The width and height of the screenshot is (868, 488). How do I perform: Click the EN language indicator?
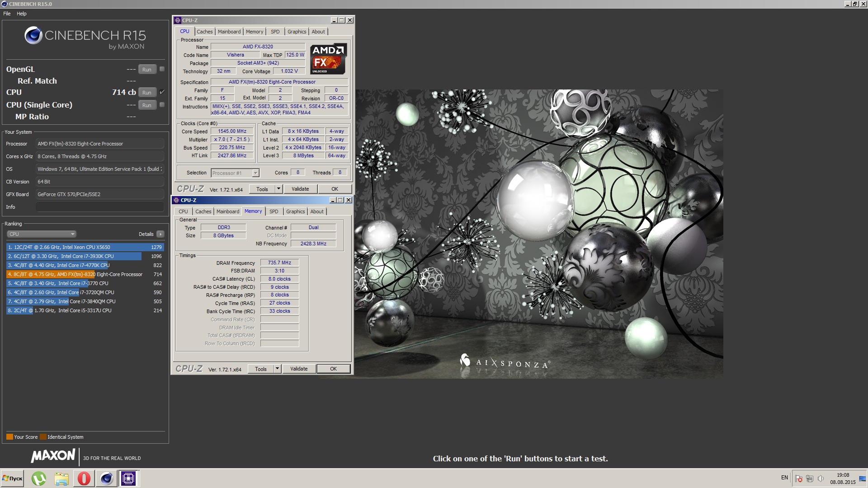pos(784,478)
